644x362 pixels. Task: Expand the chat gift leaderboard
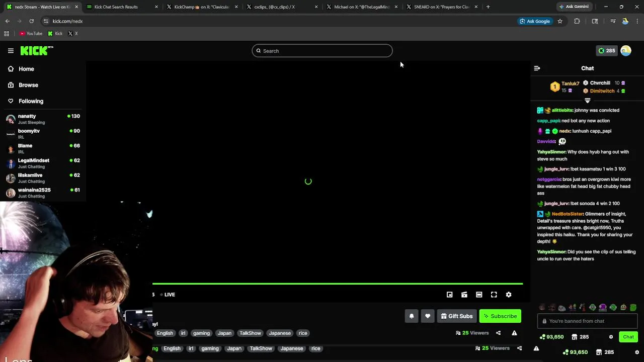pos(587,101)
